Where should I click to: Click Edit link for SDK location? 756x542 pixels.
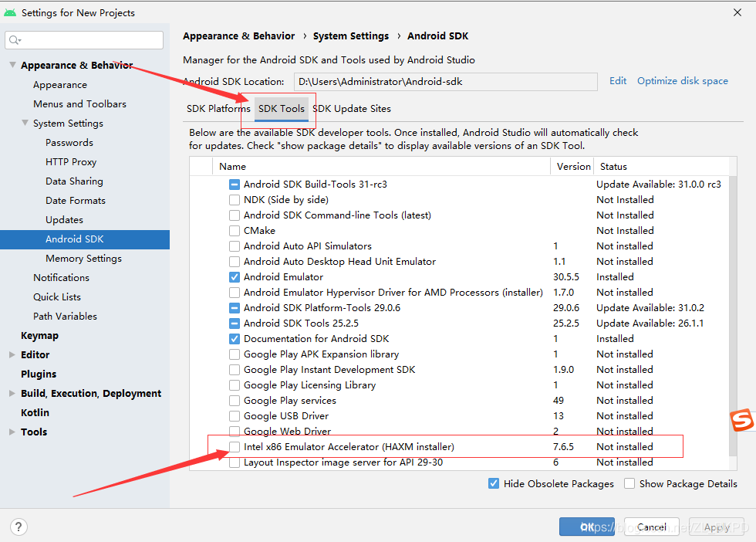[x=618, y=81]
